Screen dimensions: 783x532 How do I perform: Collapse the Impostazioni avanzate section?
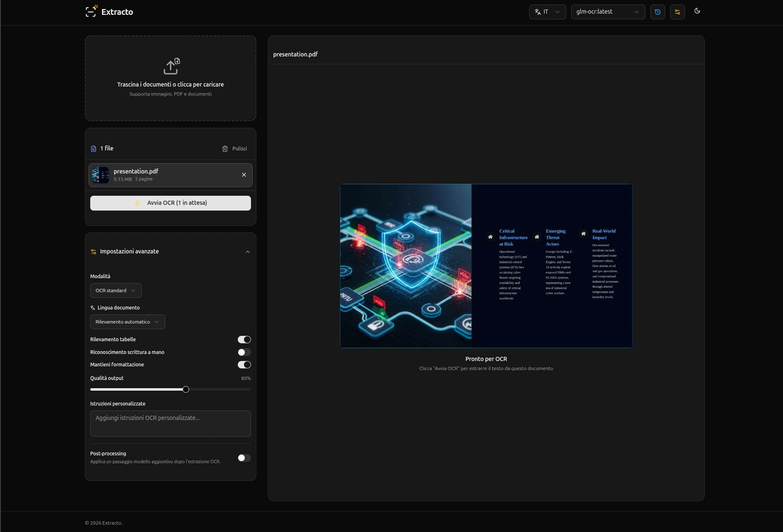point(248,252)
